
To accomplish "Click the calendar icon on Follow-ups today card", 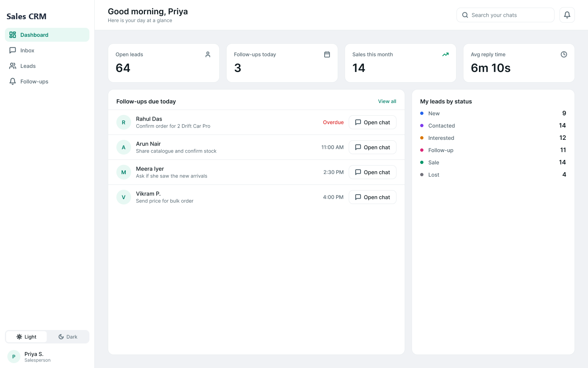I will coord(327,54).
